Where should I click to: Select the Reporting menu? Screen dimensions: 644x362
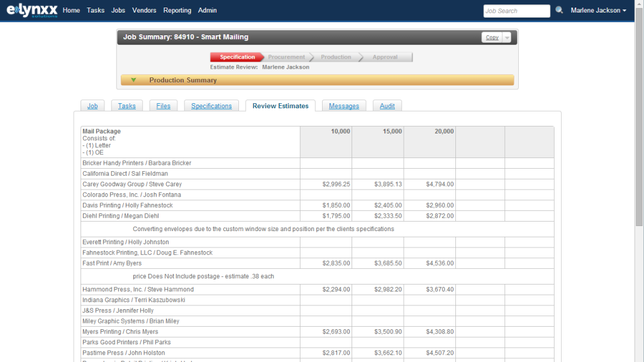tap(177, 11)
